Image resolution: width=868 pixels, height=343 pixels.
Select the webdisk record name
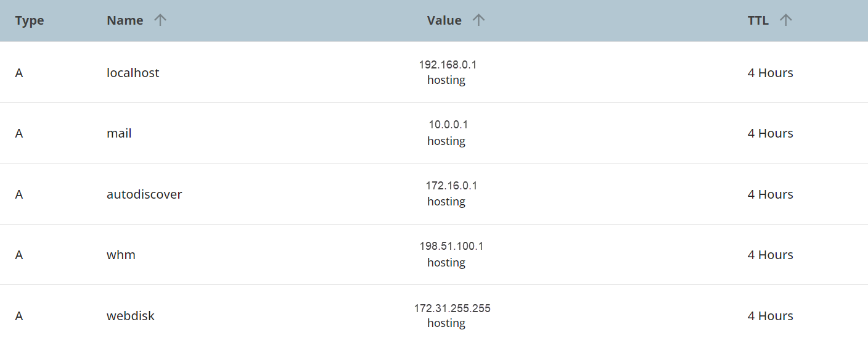[130, 316]
